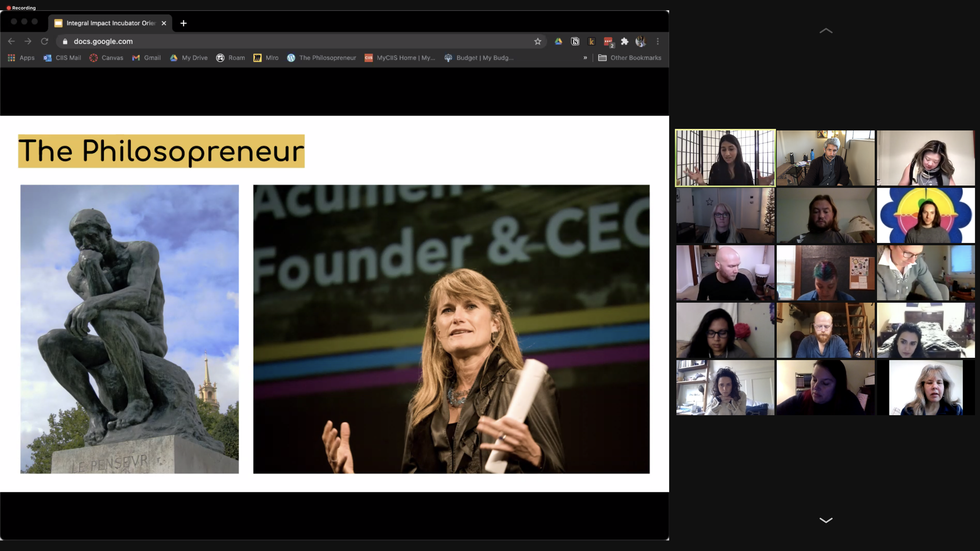Click the yellow 'k' extension icon
The width and height of the screenshot is (980, 551).
click(592, 42)
